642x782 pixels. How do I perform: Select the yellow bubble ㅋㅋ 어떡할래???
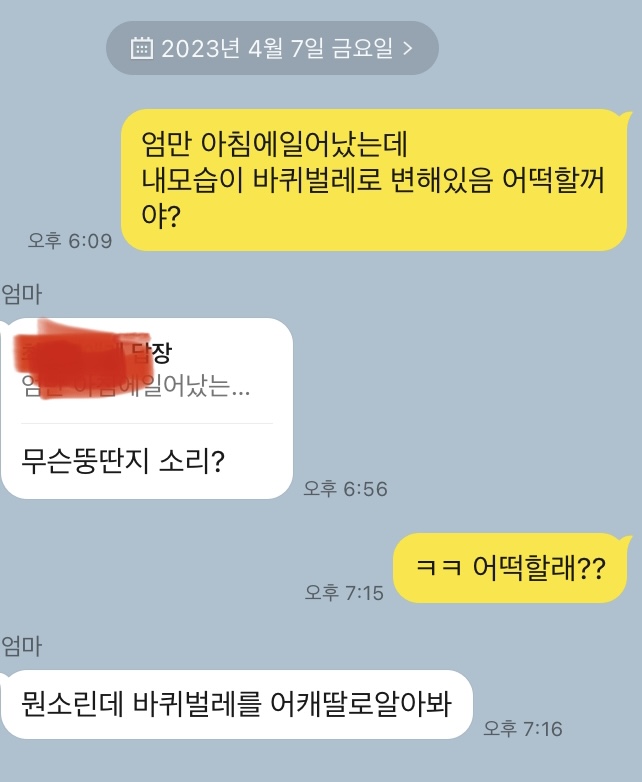[x=509, y=568]
